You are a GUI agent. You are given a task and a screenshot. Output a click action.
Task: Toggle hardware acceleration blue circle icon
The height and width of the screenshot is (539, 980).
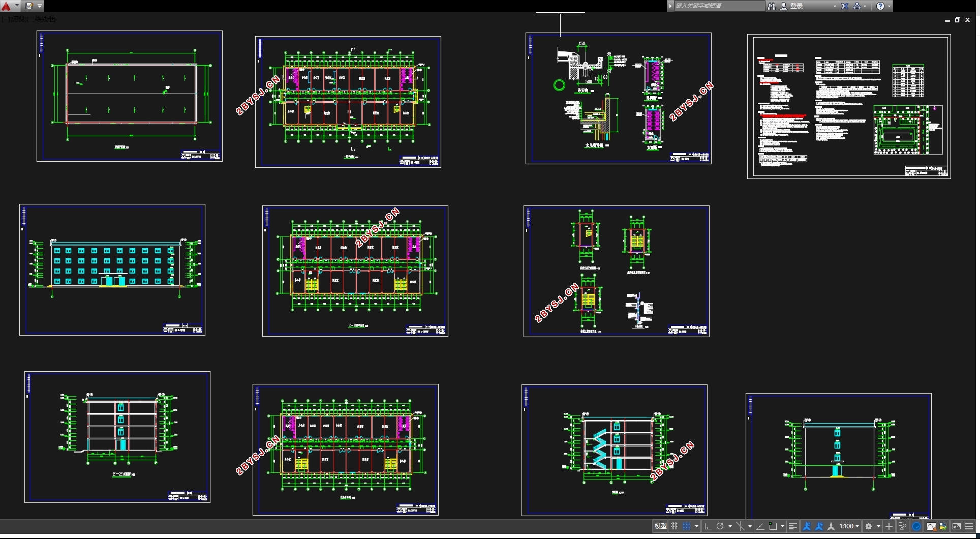pyautogui.click(x=916, y=526)
